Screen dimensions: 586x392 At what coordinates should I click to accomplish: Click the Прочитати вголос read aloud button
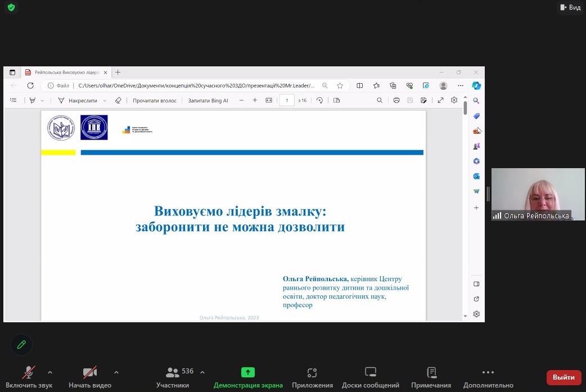(154, 101)
